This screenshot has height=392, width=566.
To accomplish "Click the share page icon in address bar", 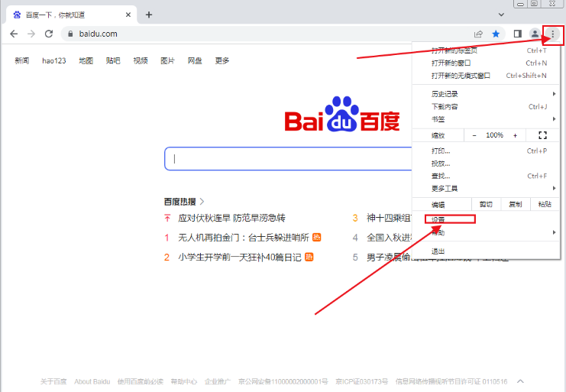I will pos(478,34).
